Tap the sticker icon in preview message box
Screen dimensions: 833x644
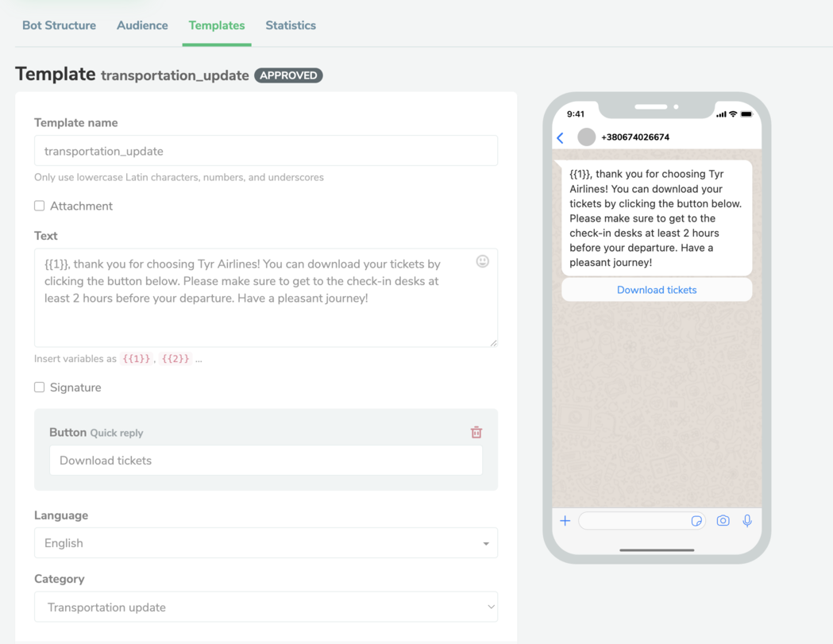tap(696, 521)
